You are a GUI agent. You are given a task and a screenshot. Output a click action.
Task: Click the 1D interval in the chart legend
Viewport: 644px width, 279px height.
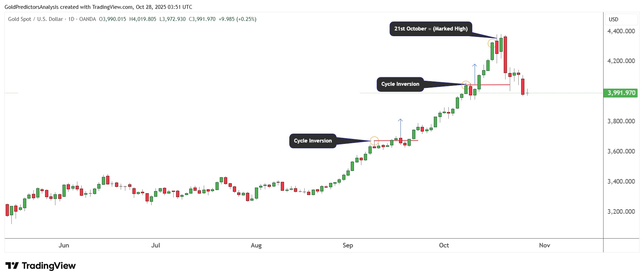tap(71, 19)
